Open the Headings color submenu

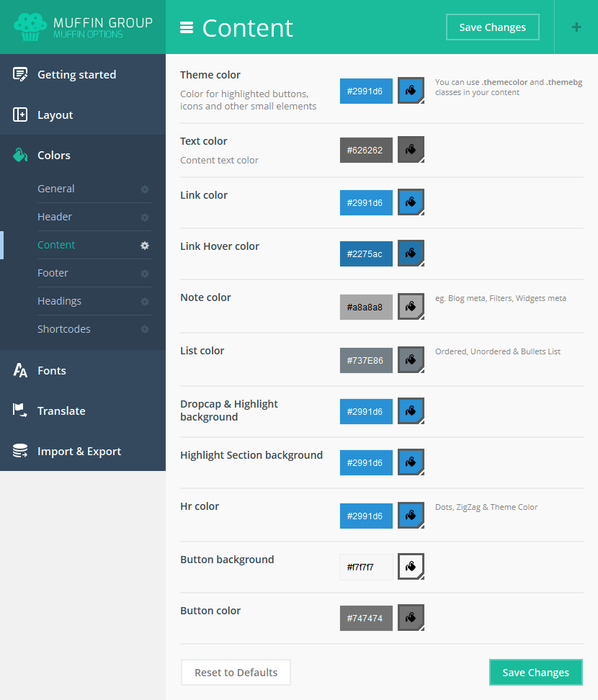point(59,301)
